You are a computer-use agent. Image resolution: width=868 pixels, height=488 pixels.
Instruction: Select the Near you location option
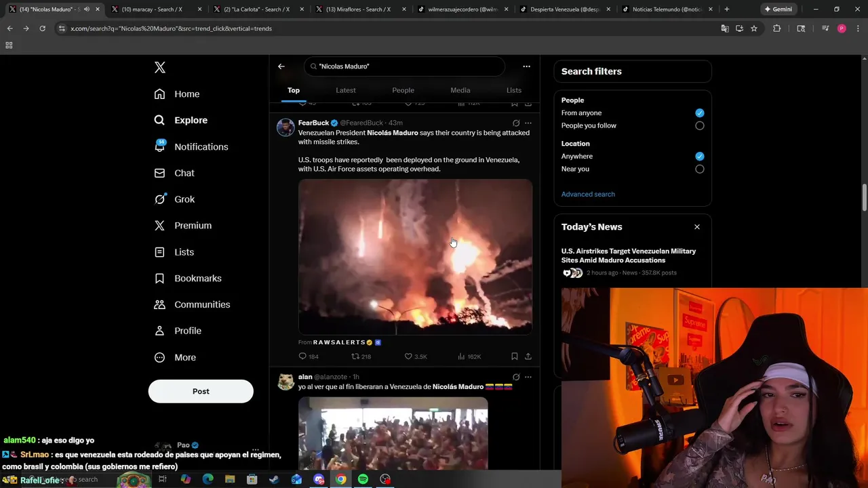pyautogui.click(x=700, y=169)
